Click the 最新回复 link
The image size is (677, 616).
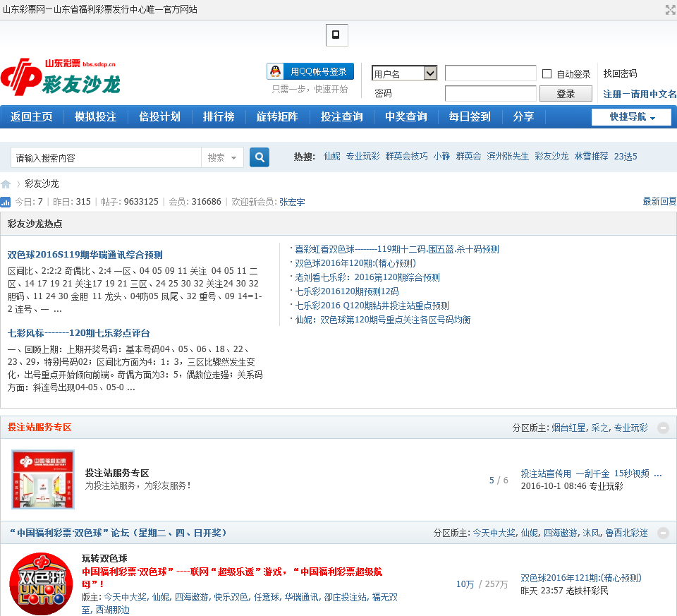(x=659, y=201)
